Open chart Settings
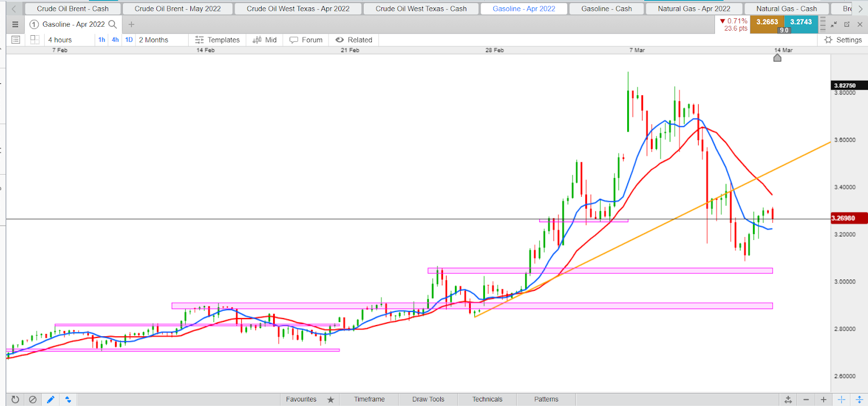The width and height of the screenshot is (868, 406). tap(843, 40)
